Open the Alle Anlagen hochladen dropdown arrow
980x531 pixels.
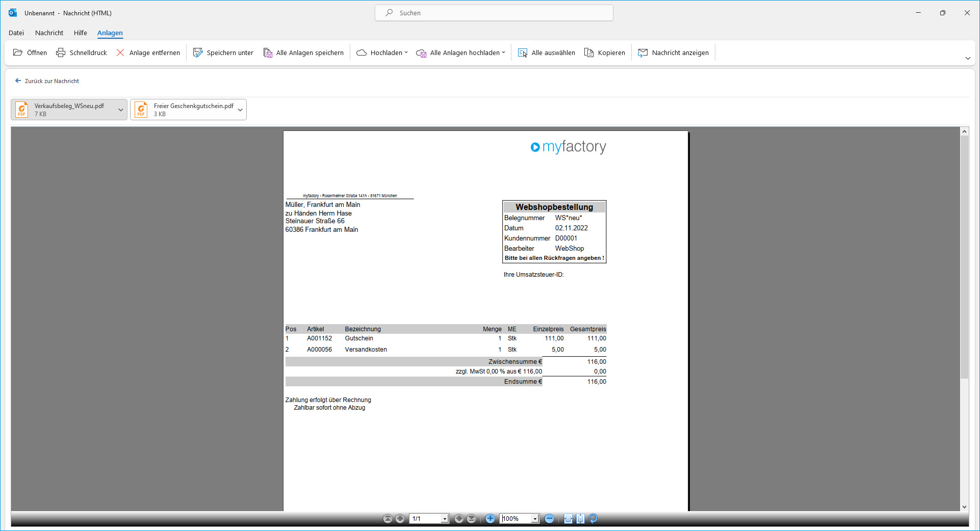[x=503, y=52]
